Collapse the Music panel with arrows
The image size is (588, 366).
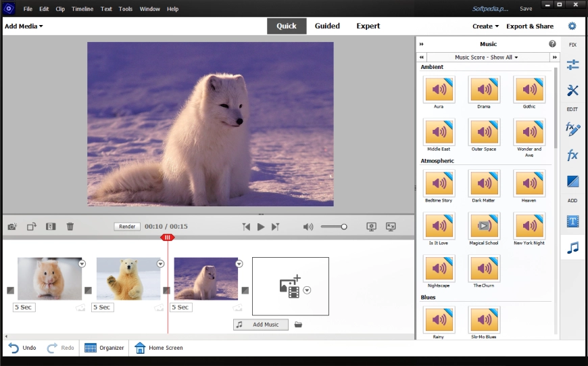[x=422, y=44]
